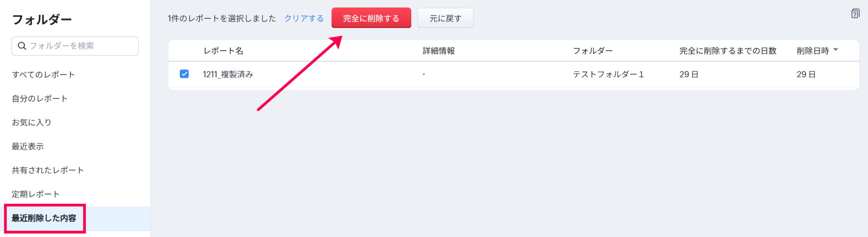Open 共有されたレポート folder
The height and width of the screenshot is (237, 868).
point(48,170)
